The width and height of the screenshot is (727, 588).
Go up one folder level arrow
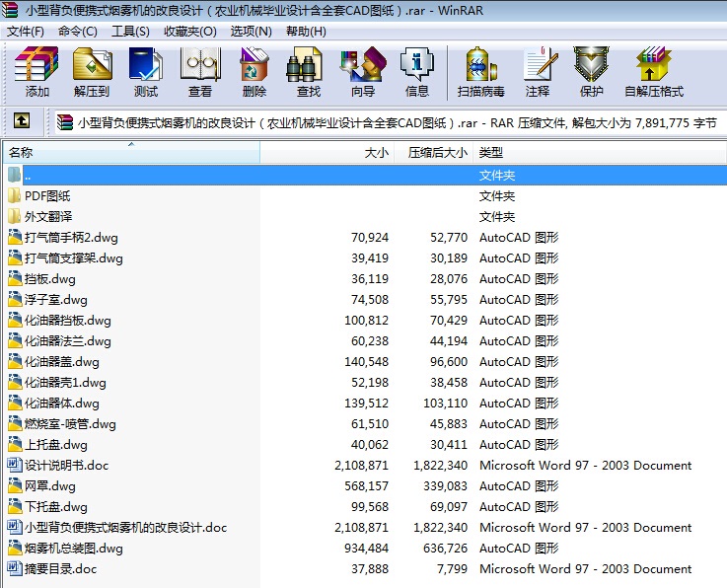click(x=22, y=121)
